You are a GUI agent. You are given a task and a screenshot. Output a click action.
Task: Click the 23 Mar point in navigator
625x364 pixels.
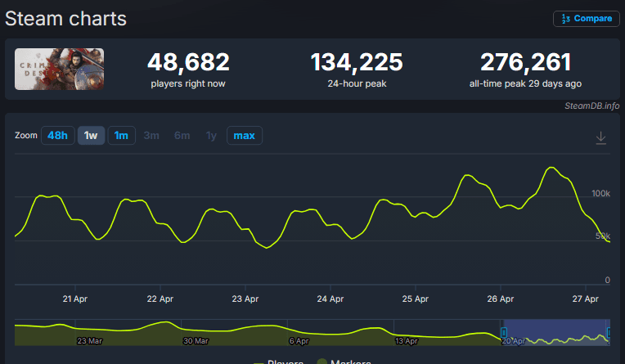point(90,341)
